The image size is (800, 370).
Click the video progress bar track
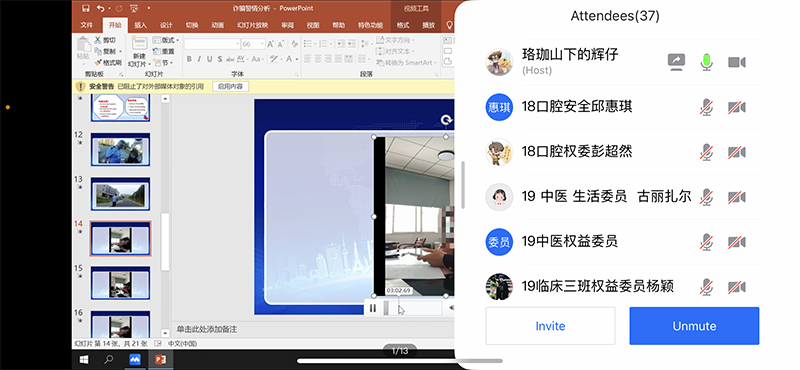(x=411, y=308)
